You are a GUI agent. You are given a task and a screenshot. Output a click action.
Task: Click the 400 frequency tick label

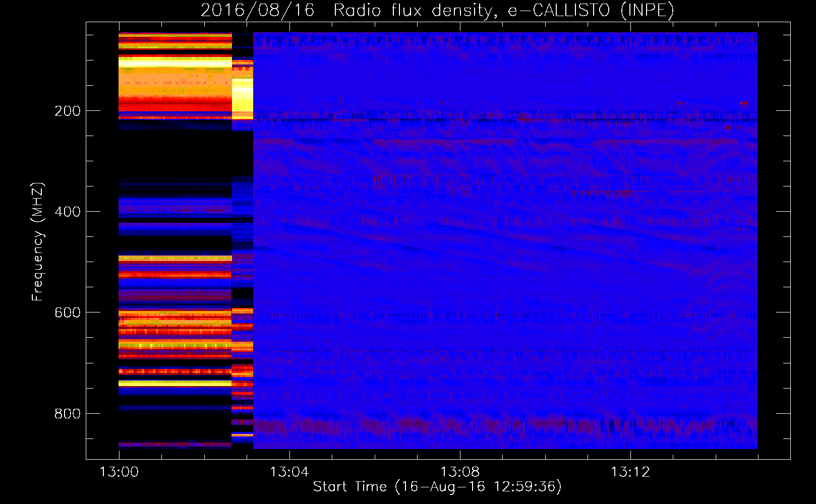[x=68, y=212]
